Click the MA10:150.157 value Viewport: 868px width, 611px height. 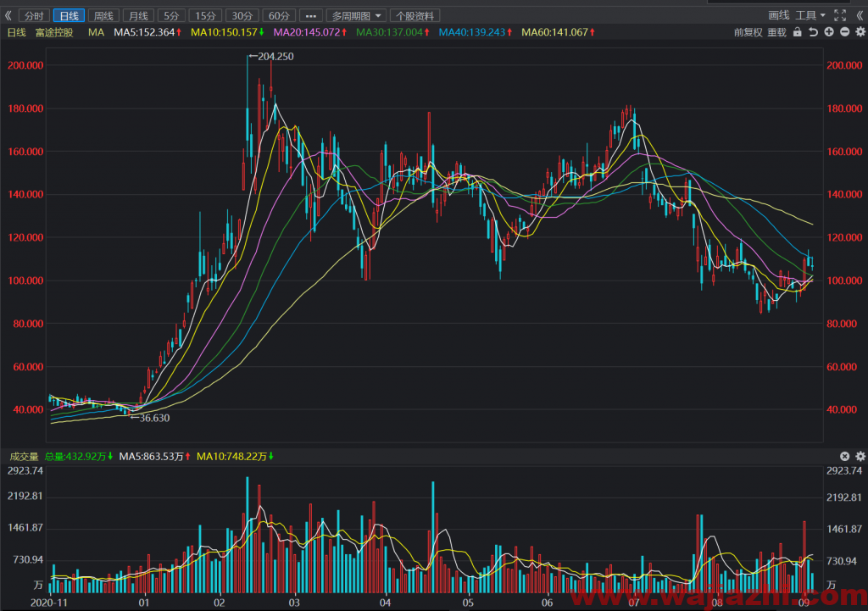pyautogui.click(x=227, y=32)
